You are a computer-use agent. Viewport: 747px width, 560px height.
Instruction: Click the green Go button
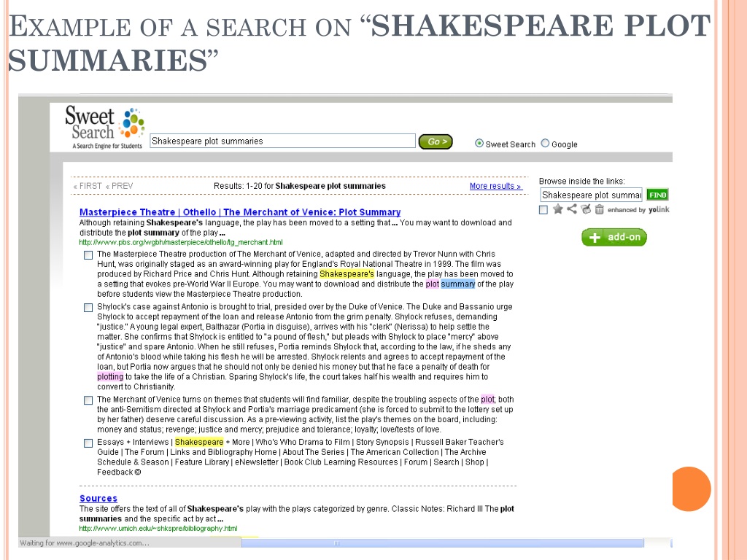click(436, 141)
